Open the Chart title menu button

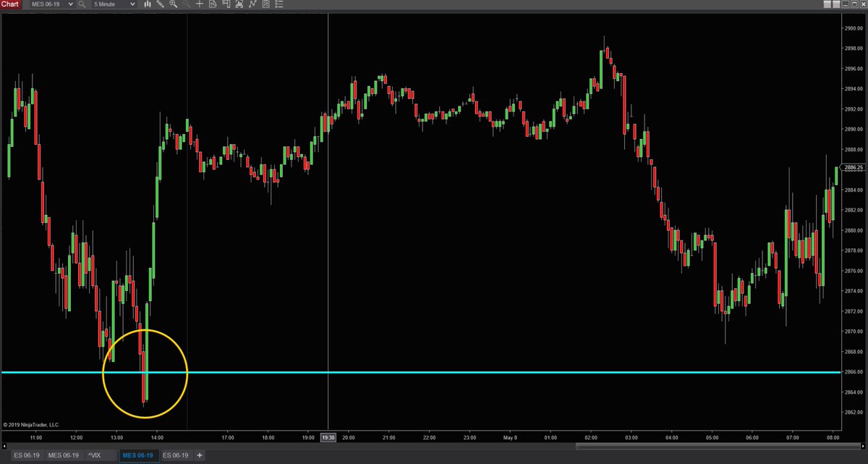click(10, 4)
